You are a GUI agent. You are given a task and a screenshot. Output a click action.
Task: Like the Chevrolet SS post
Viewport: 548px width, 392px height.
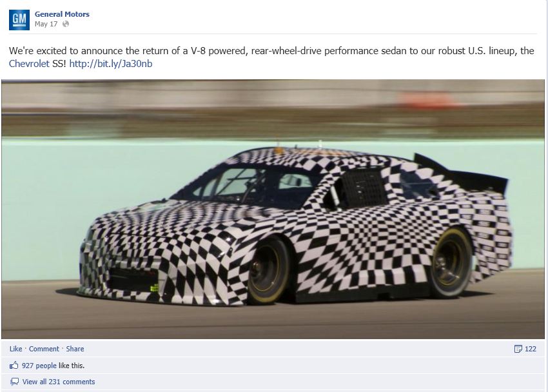(15, 349)
